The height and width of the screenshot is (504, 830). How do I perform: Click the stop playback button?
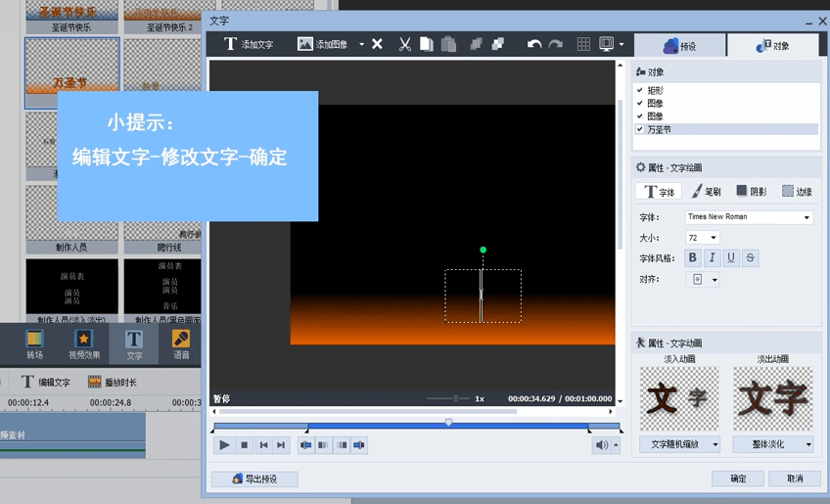(x=245, y=445)
